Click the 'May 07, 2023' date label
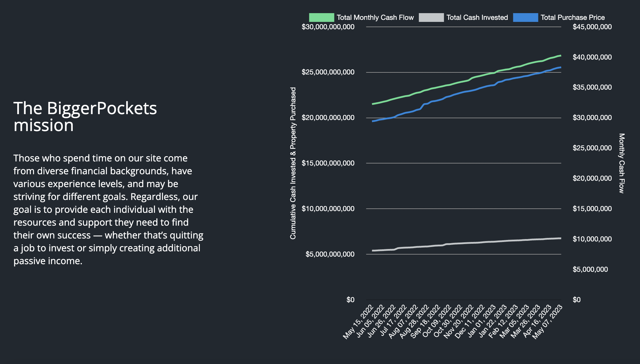Image resolution: width=640 pixels, height=364 pixels. point(547,322)
